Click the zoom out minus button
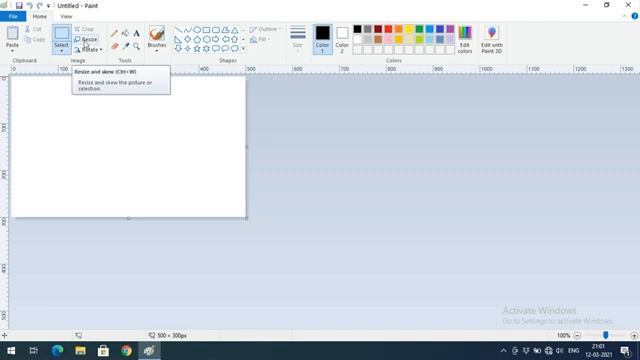 [x=577, y=336]
